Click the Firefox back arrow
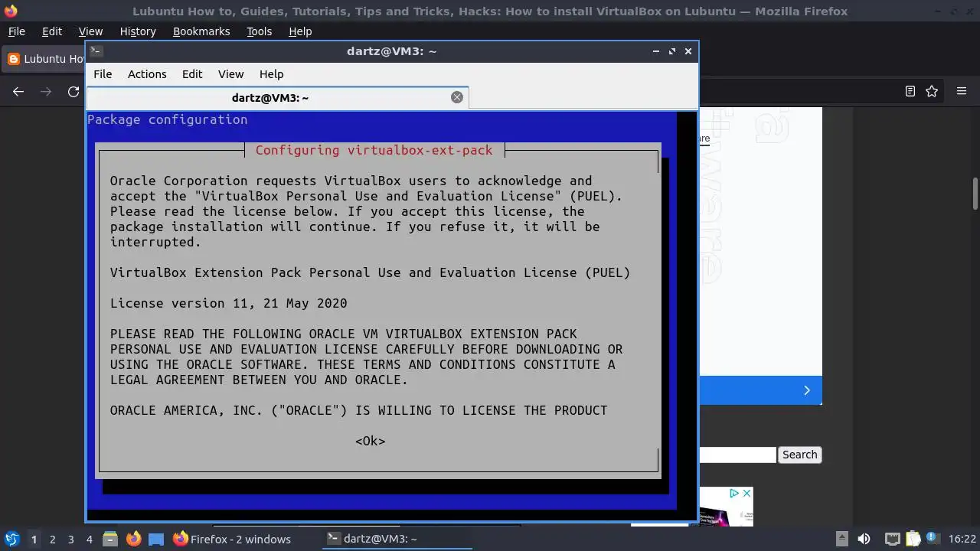Screen dimensions: 980x551 click(18, 91)
